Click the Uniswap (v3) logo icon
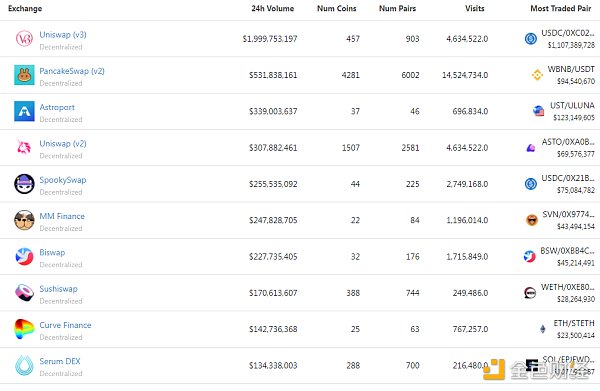This screenshot has height=391, width=600. 24,39
